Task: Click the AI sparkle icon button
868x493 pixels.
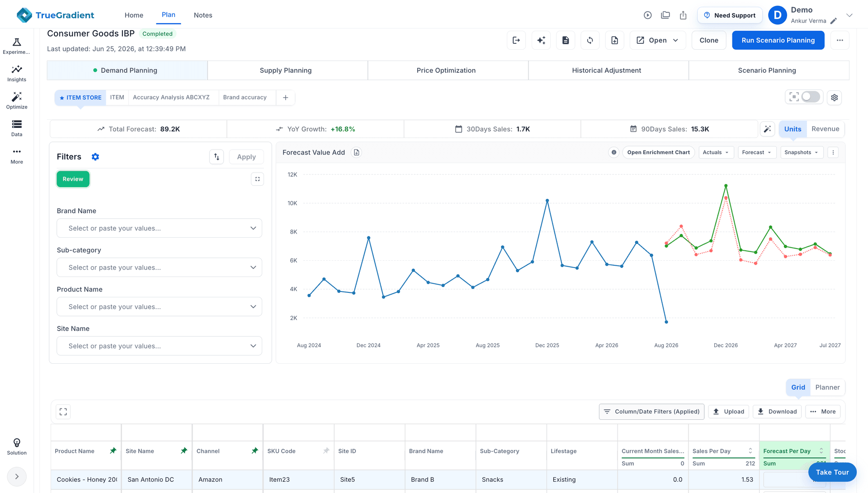Action: (541, 40)
